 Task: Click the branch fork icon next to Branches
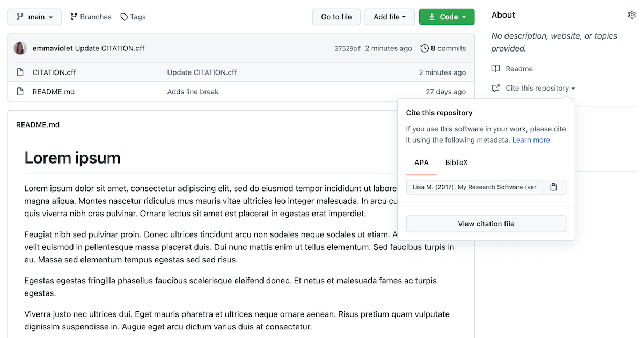[x=72, y=17]
